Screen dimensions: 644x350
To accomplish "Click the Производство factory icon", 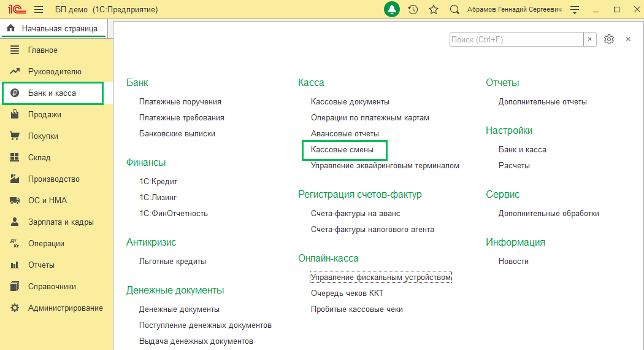I will 15,179.
